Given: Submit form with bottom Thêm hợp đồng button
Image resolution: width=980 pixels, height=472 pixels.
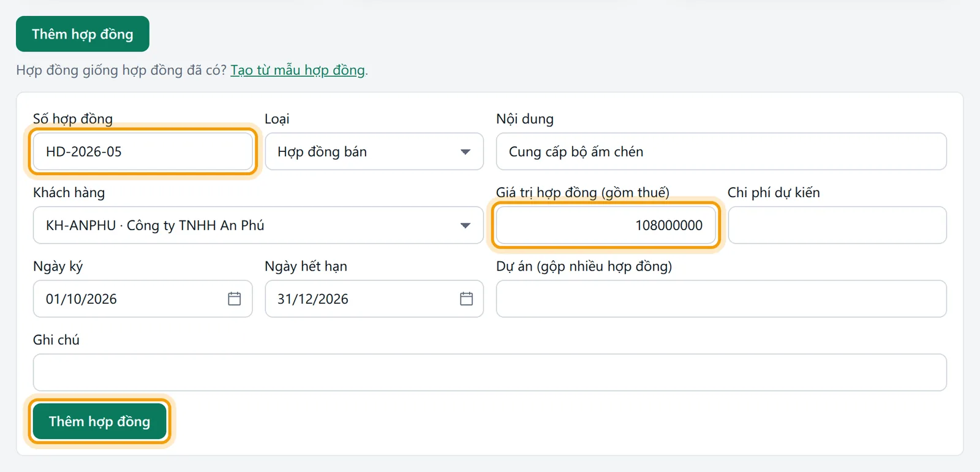Looking at the screenshot, I should 100,421.
